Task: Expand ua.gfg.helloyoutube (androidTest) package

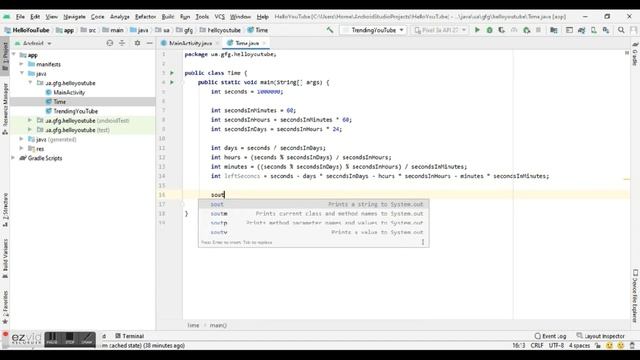Action: pyautogui.click(x=30, y=120)
